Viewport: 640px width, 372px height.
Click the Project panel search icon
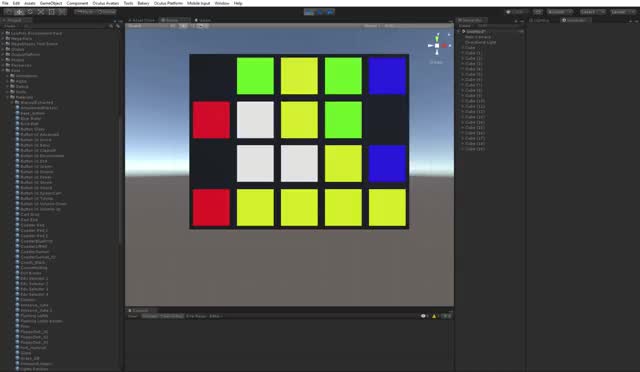111,26
